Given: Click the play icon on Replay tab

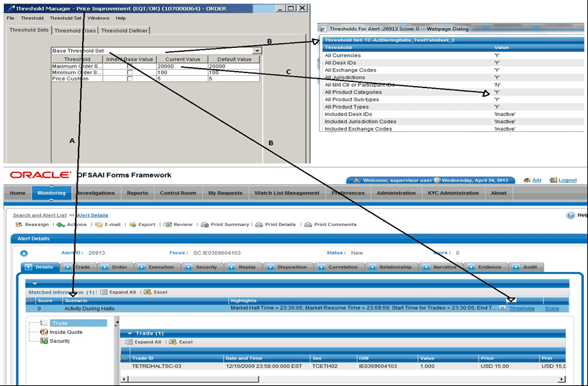Looking at the screenshot, I should click(x=232, y=267).
